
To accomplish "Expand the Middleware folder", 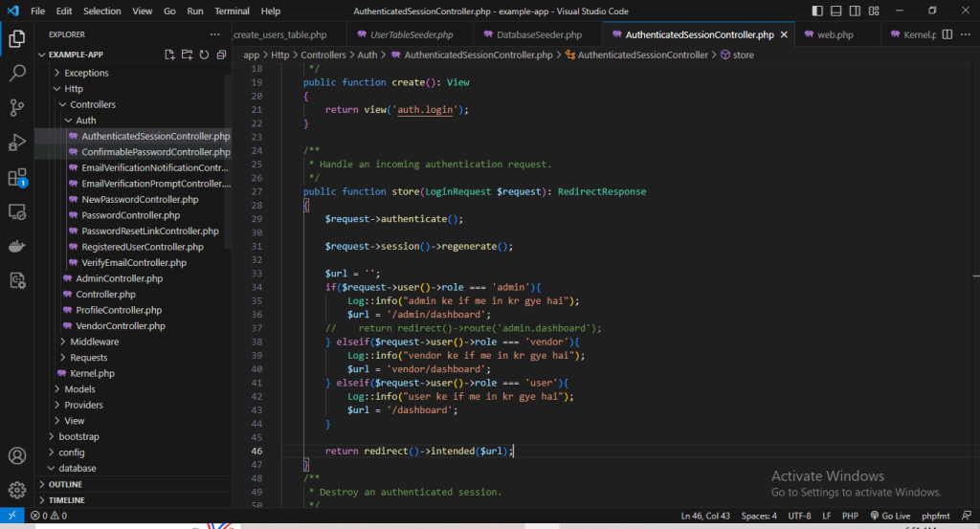I will coord(93,342).
